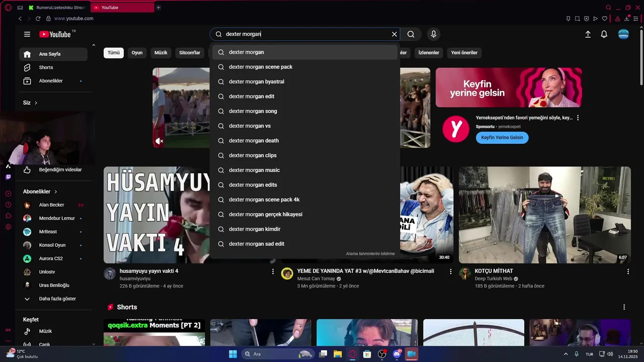Choose suggestion 'dexter morgan edit'
The height and width of the screenshot is (362, 644).
click(305, 97)
